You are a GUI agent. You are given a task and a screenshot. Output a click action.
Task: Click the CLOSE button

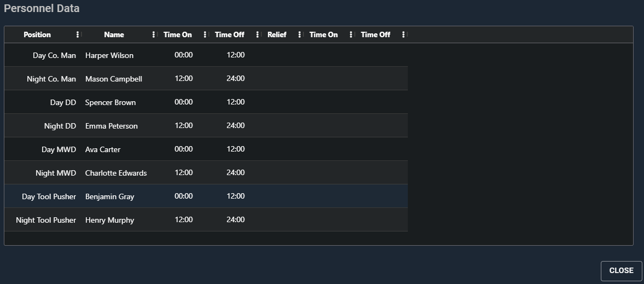click(621, 270)
